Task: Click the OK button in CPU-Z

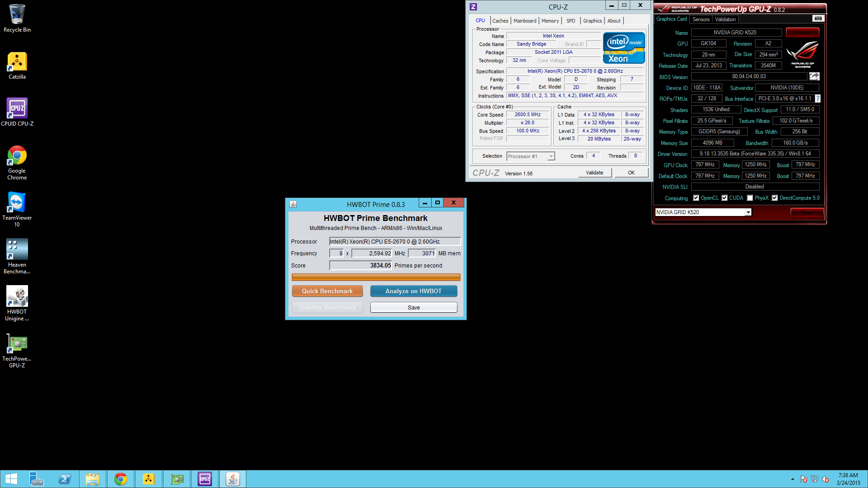Action: tap(631, 173)
